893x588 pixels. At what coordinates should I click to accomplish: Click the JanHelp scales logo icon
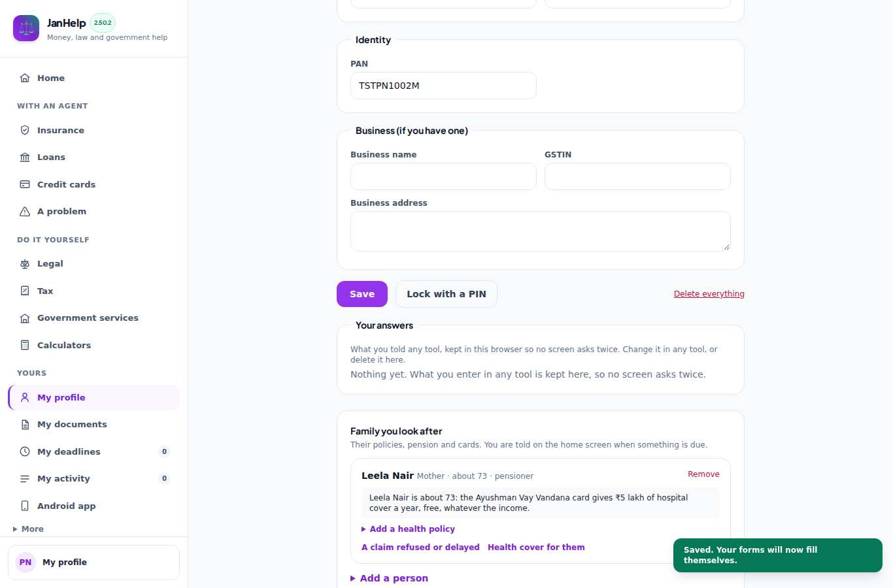pos(26,28)
